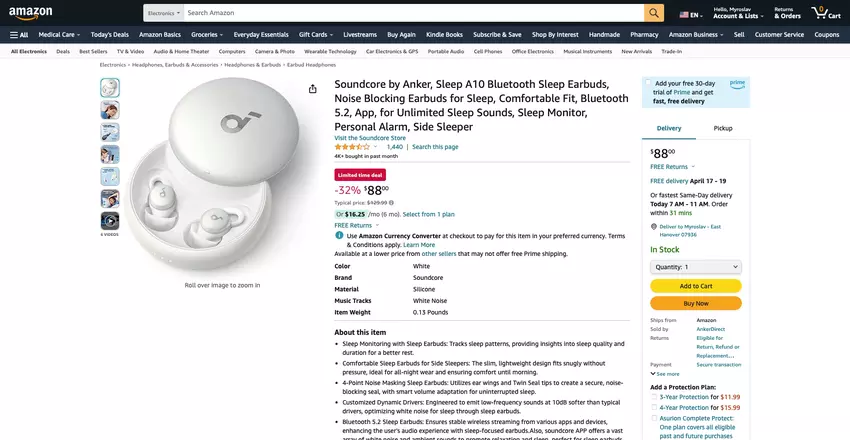Open the shopping cart
Image resolution: width=850 pixels, height=440 pixels.
click(x=826, y=13)
